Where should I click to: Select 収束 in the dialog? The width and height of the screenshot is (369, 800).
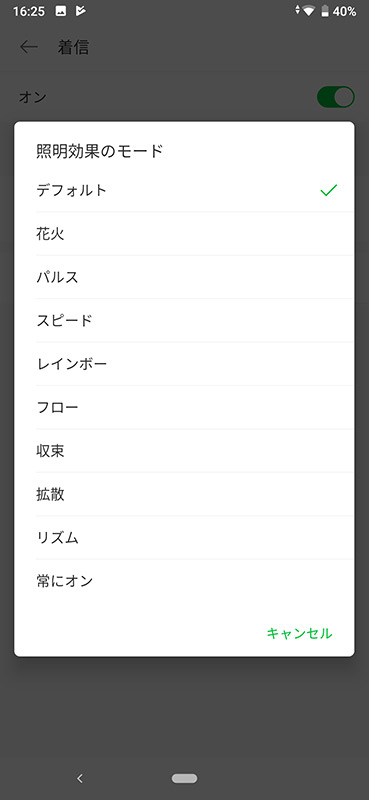coord(184,451)
